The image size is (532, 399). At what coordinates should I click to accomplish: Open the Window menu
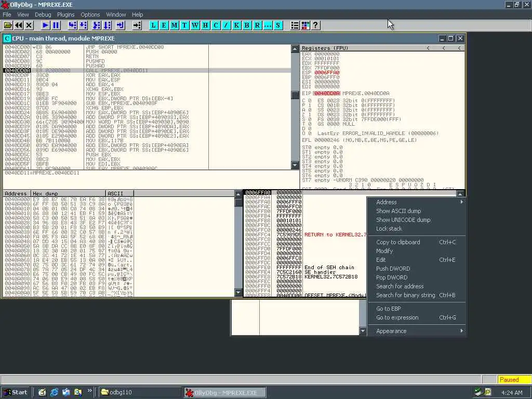(116, 15)
